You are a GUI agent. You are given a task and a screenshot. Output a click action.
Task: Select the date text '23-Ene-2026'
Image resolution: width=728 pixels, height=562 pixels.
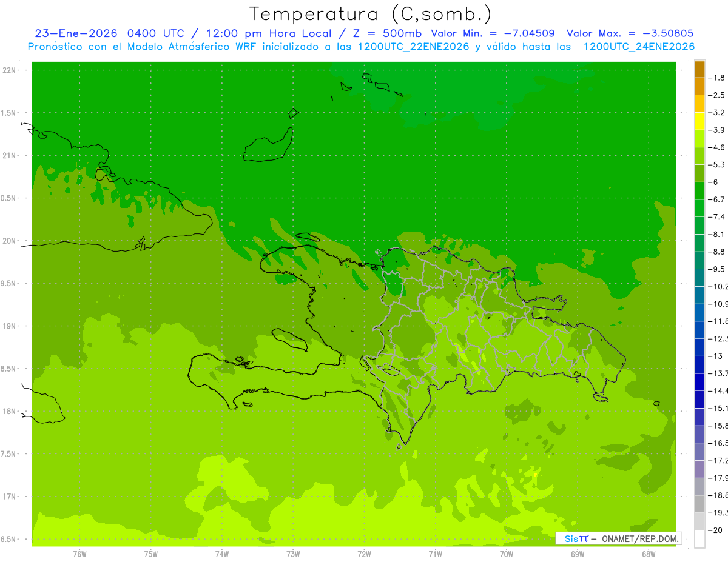[x=76, y=33]
